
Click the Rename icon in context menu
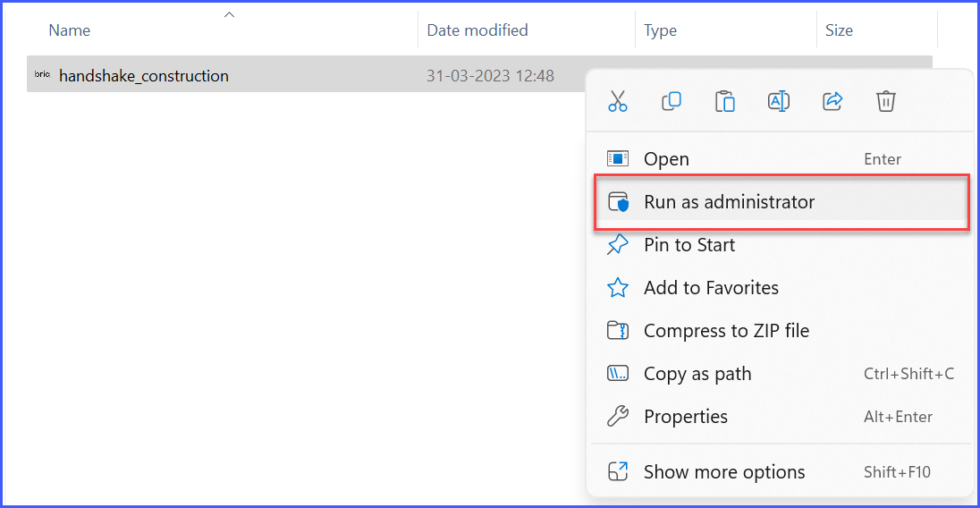pos(779,101)
